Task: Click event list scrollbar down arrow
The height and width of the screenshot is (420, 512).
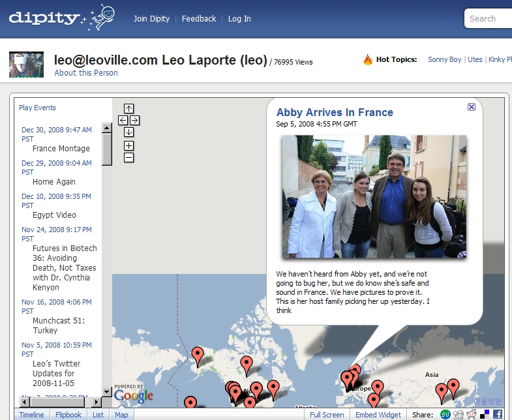Action: [x=107, y=391]
